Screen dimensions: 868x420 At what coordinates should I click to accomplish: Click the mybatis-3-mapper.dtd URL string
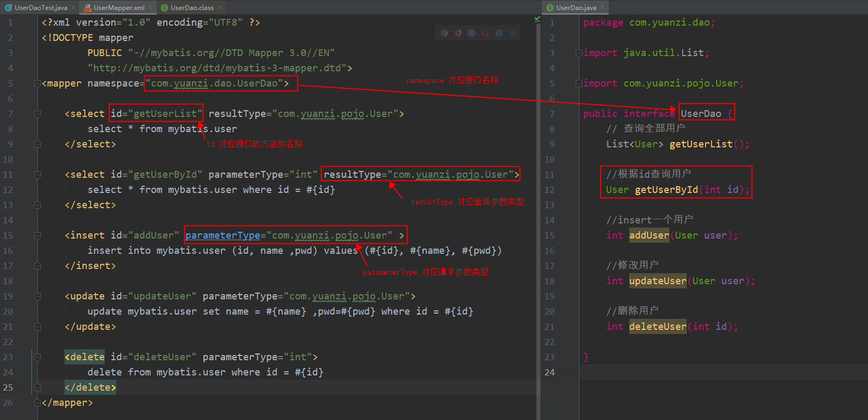(217, 68)
